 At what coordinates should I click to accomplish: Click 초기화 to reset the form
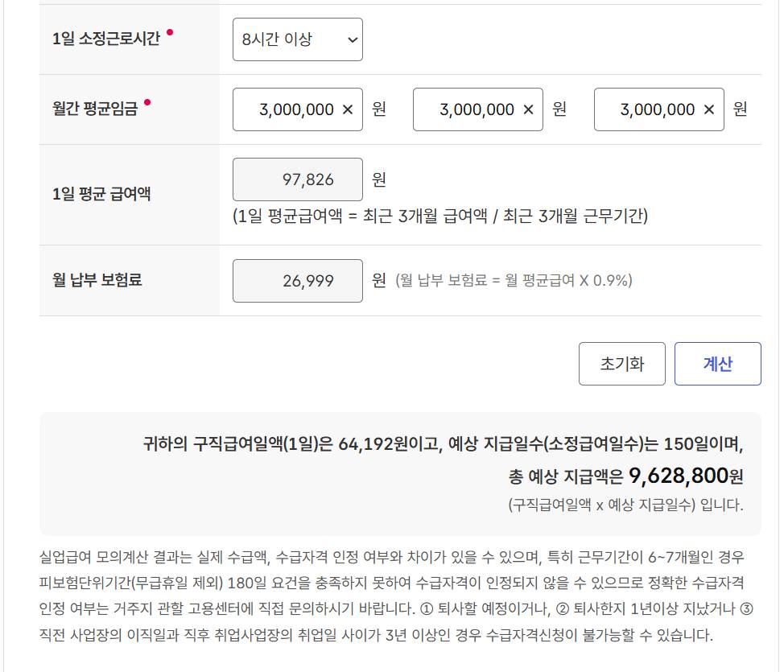pyautogui.click(x=622, y=363)
